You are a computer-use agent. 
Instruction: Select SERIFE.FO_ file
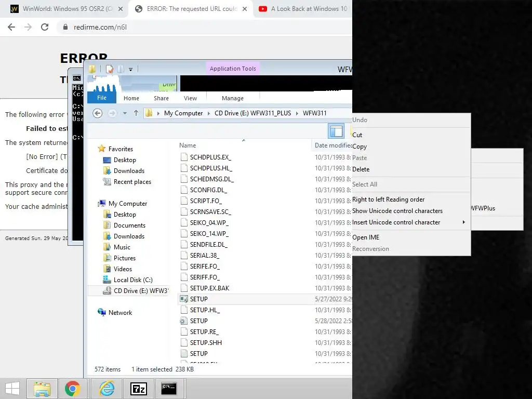pos(205,267)
